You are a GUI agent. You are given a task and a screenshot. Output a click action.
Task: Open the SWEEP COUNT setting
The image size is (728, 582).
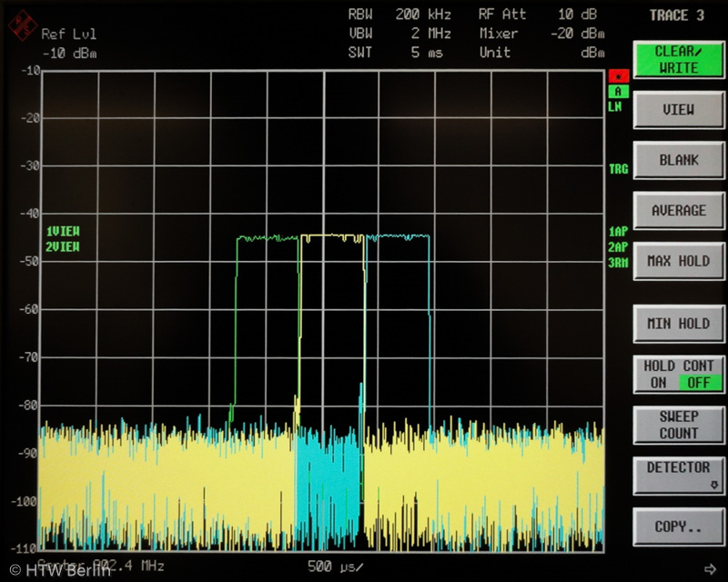678,425
